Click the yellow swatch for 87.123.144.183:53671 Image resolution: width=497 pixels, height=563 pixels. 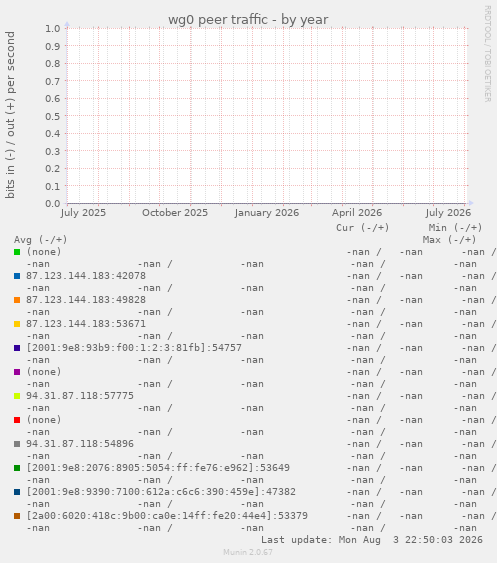tap(17, 324)
